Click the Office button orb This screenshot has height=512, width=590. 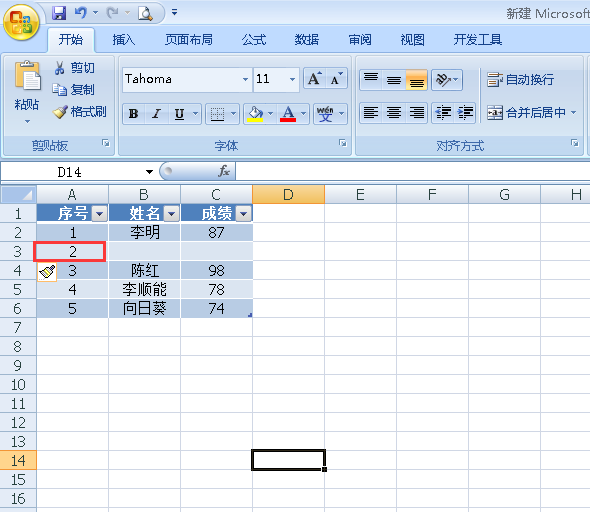pyautogui.click(x=21, y=23)
